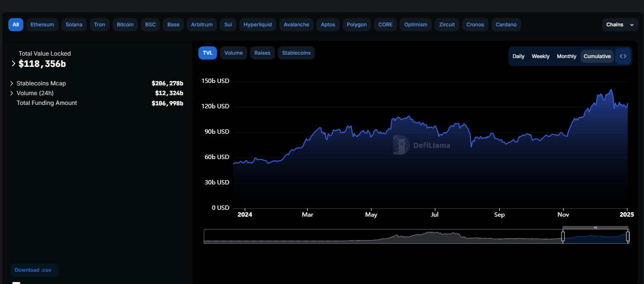This screenshot has width=644, height=284.
Task: Open the Chains dropdown
Action: (x=620, y=24)
